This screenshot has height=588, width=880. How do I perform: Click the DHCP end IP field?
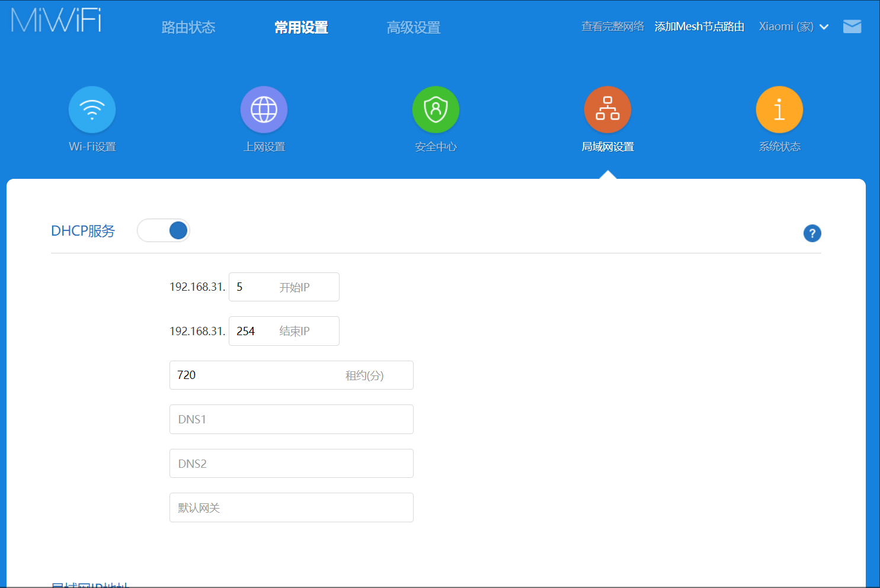click(283, 331)
